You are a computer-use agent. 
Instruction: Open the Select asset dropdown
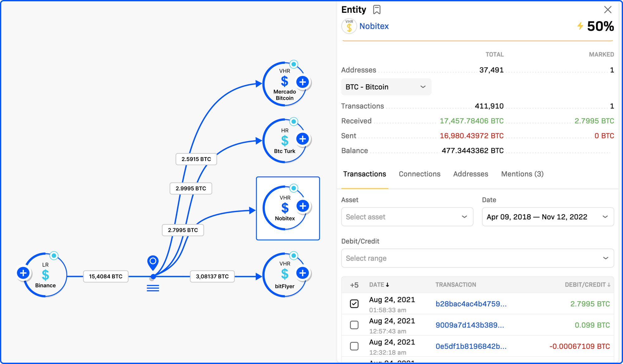coord(407,217)
